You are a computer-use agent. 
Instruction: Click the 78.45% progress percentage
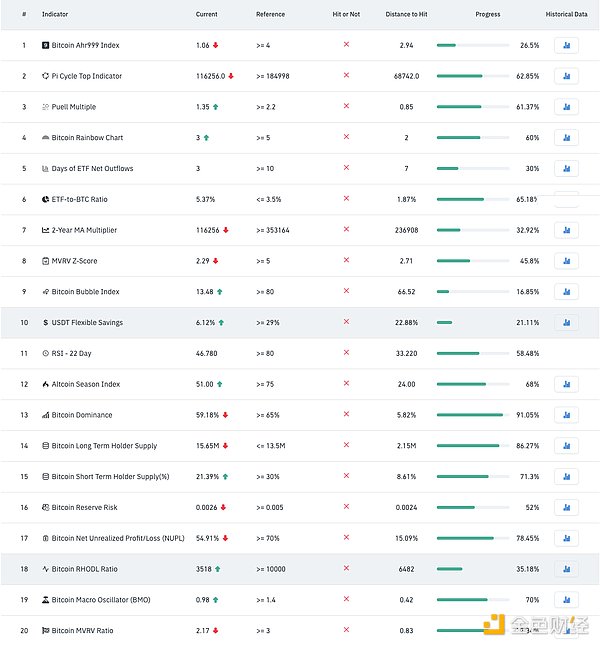coord(527,538)
